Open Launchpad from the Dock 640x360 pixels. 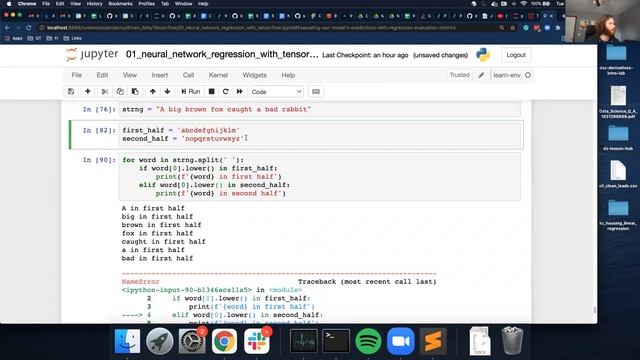click(159, 341)
